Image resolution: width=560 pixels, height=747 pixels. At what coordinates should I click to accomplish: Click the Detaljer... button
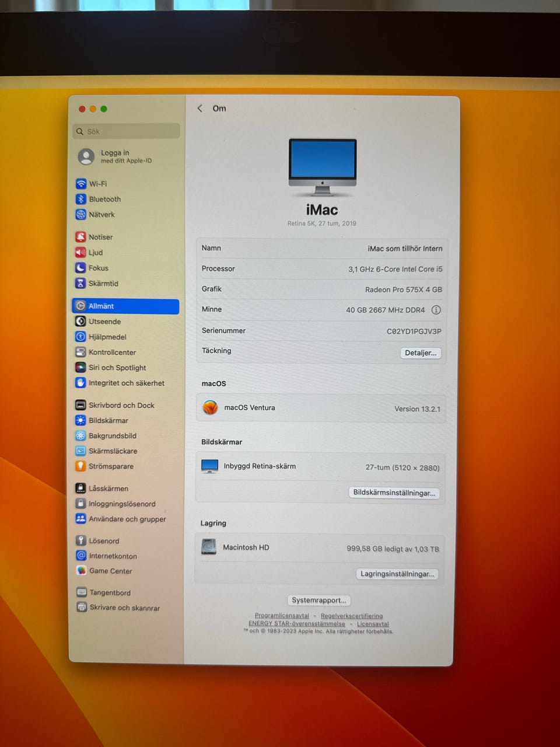click(x=420, y=353)
